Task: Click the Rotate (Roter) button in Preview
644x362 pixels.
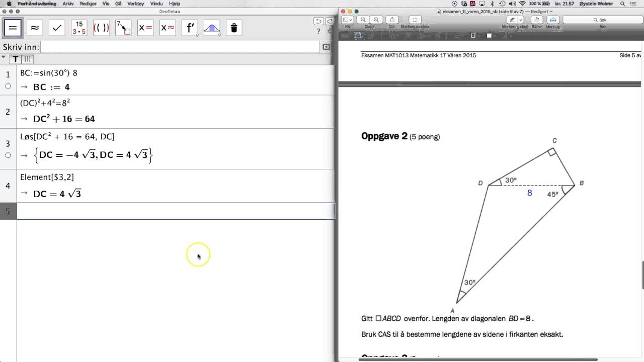Action: [x=537, y=20]
